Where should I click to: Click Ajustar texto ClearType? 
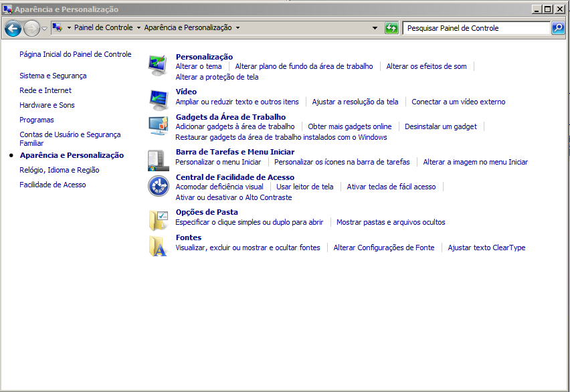(486, 248)
